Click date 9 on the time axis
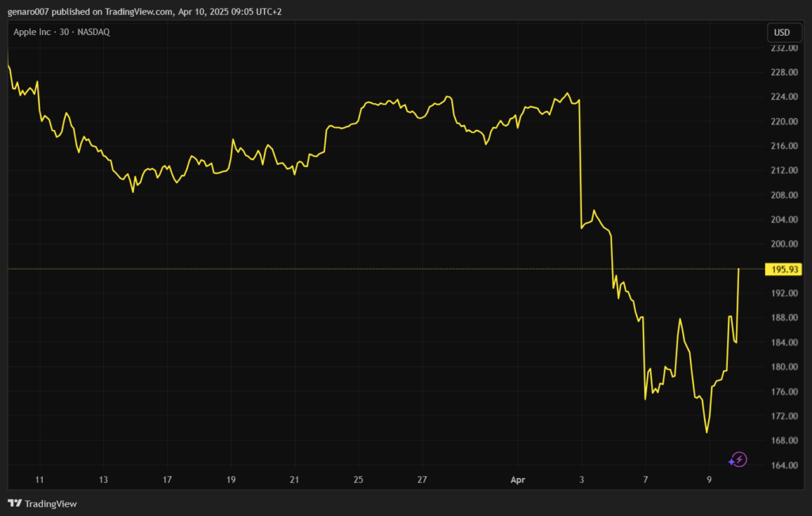Image resolution: width=812 pixels, height=516 pixels. [x=709, y=480]
